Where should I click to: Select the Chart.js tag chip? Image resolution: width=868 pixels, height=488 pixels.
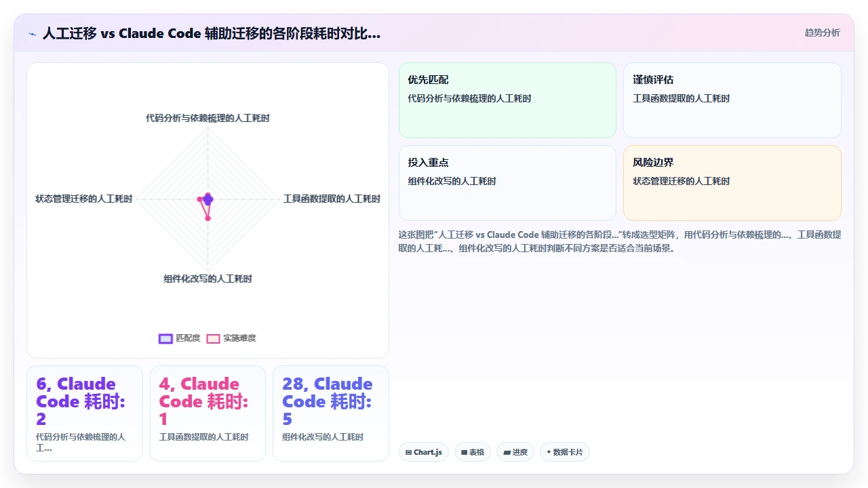click(424, 452)
